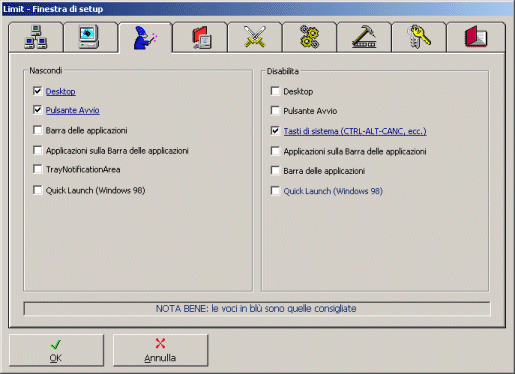Uncheck Pulsante Avvio under Nascondi

click(x=38, y=110)
